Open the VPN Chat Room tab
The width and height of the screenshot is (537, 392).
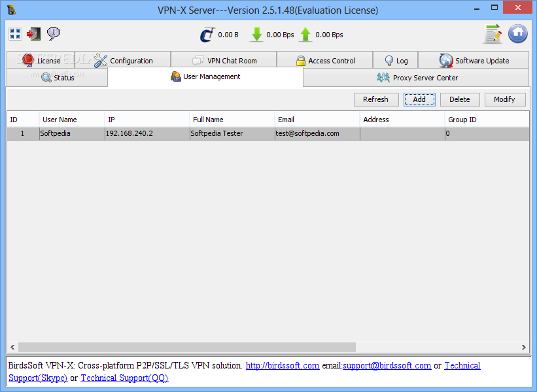click(x=224, y=61)
